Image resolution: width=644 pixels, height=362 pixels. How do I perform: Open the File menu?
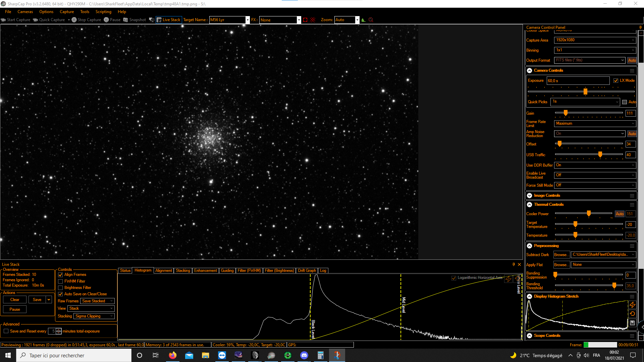[8, 12]
